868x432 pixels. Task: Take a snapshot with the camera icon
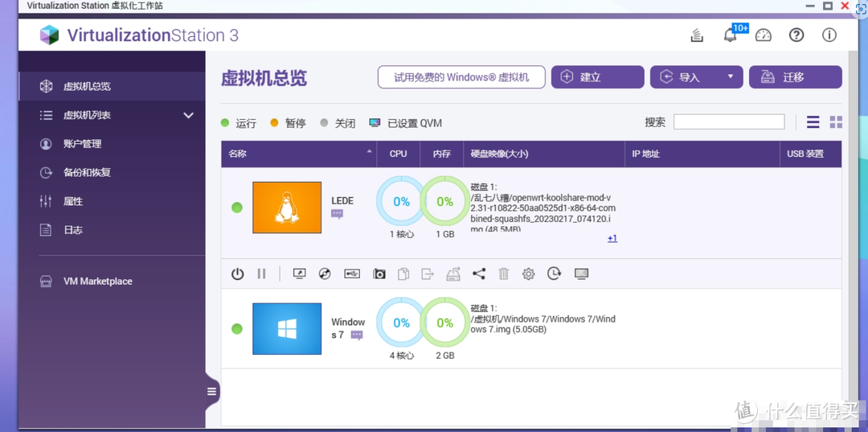click(x=379, y=274)
